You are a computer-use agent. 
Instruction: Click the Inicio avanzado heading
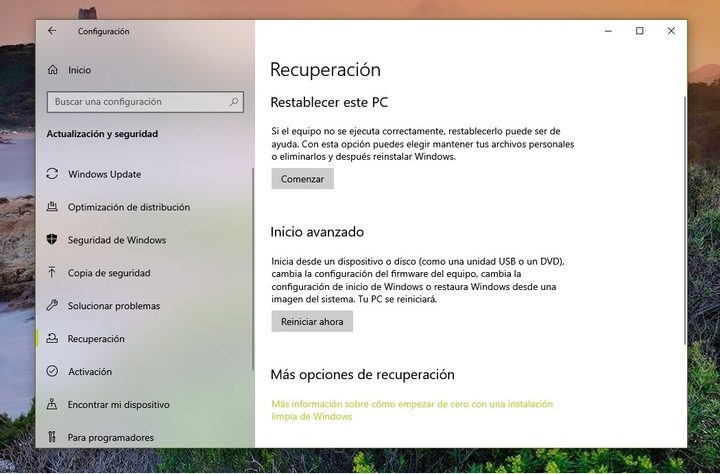tap(317, 231)
